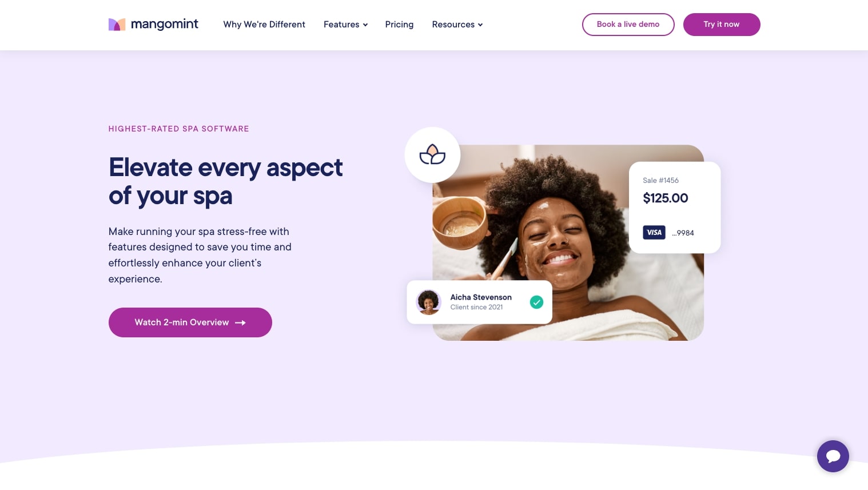Click the Aicha Stevenson client name
Screen dimensions: 868x490
(x=481, y=297)
